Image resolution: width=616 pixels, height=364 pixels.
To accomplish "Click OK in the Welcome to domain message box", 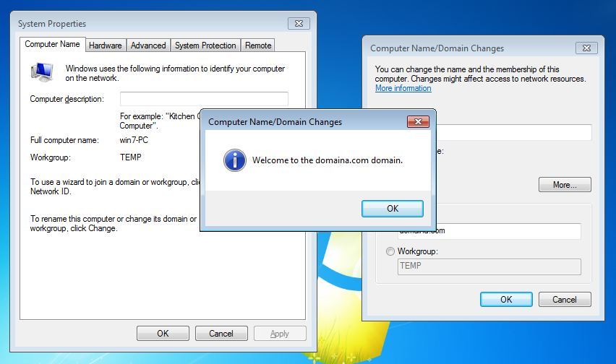I will point(393,208).
